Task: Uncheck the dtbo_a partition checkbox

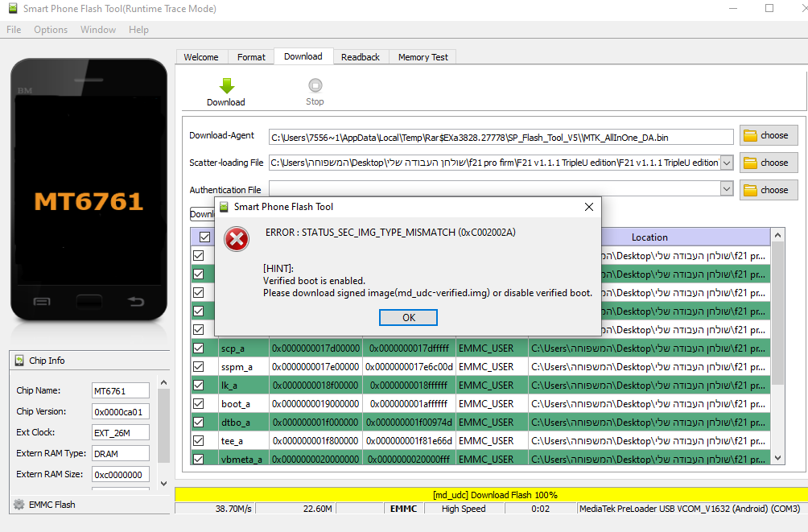Action: (199, 423)
